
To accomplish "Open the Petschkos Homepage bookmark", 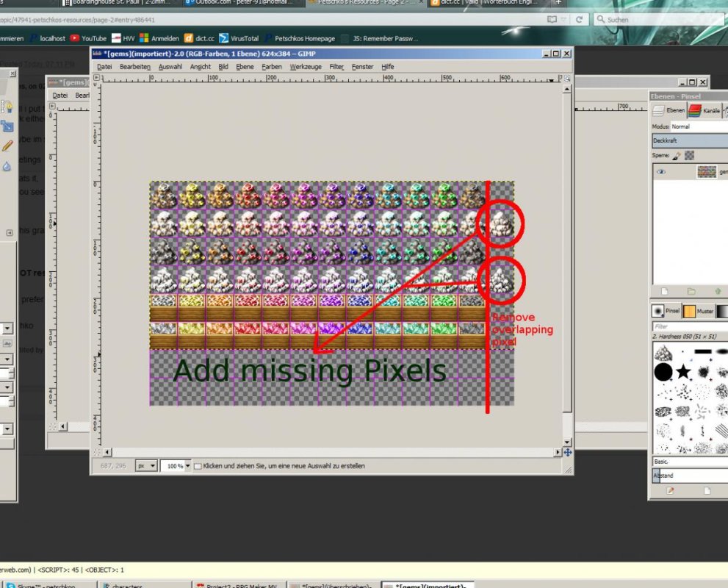I will tap(300, 38).
